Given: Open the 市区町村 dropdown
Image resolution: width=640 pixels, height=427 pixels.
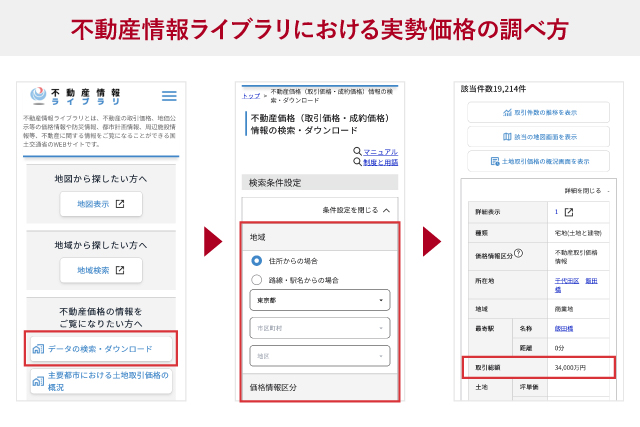Looking at the screenshot, I should (x=320, y=328).
